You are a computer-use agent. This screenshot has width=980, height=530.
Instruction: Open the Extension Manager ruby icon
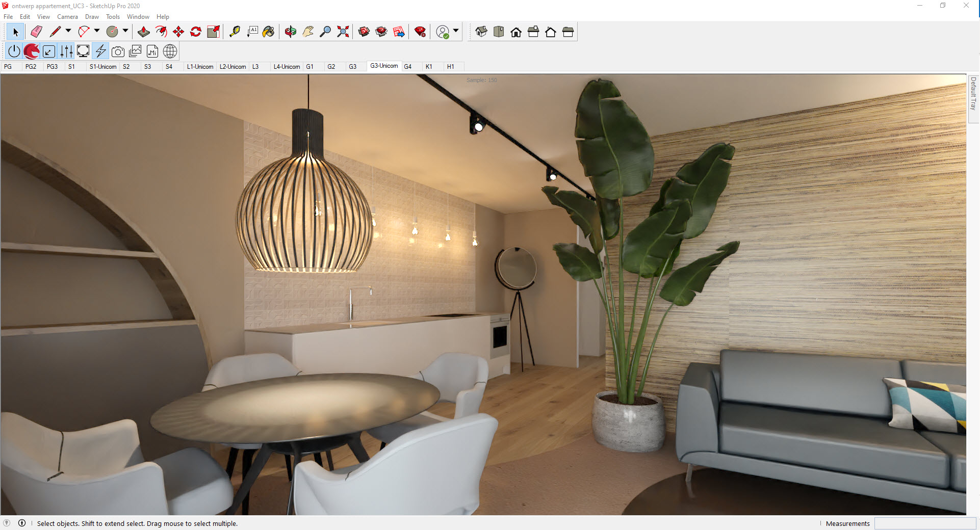[x=420, y=32]
